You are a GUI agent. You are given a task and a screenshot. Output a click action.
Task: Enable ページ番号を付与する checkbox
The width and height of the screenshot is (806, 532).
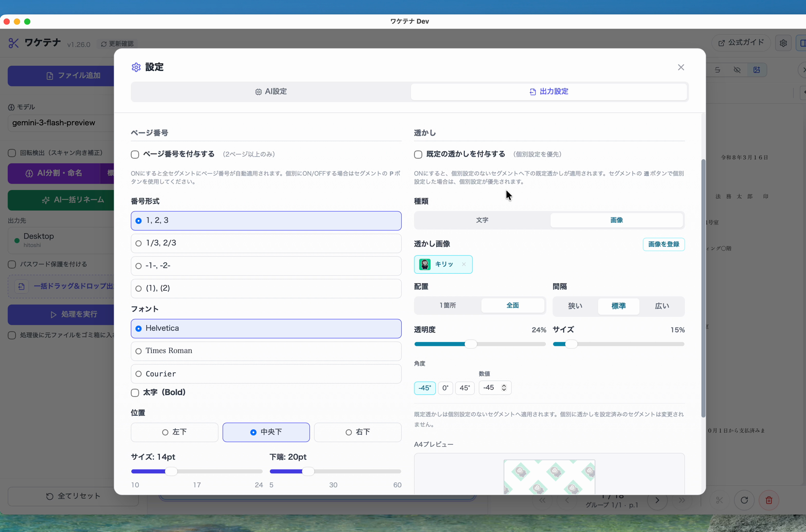click(x=135, y=154)
